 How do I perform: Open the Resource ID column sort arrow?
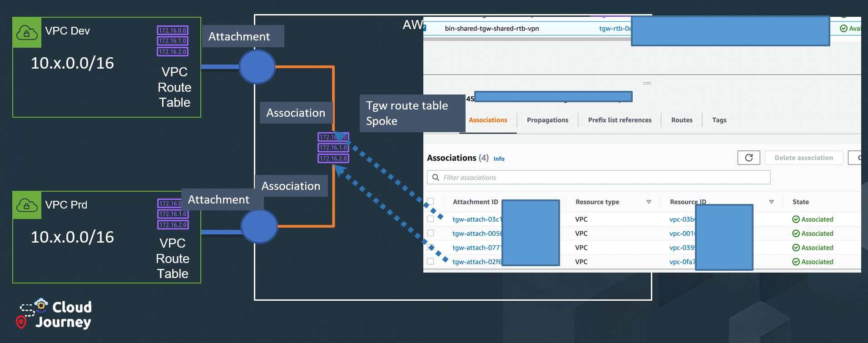[771, 202]
